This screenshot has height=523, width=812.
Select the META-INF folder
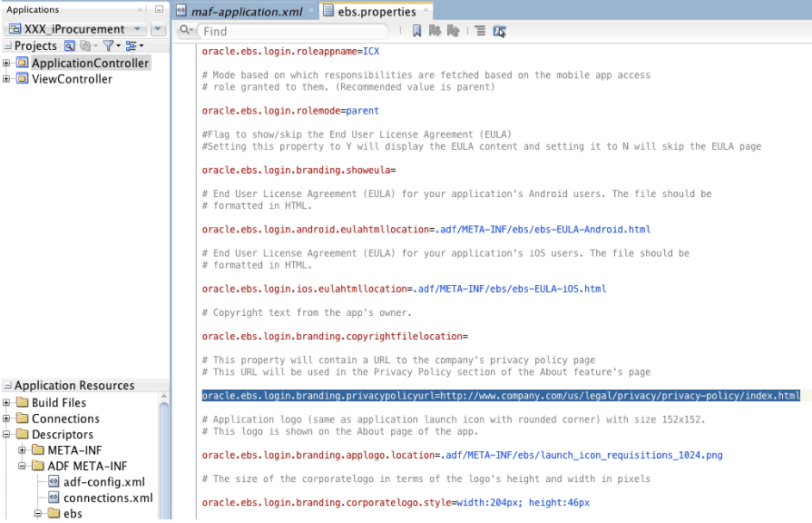(x=74, y=450)
